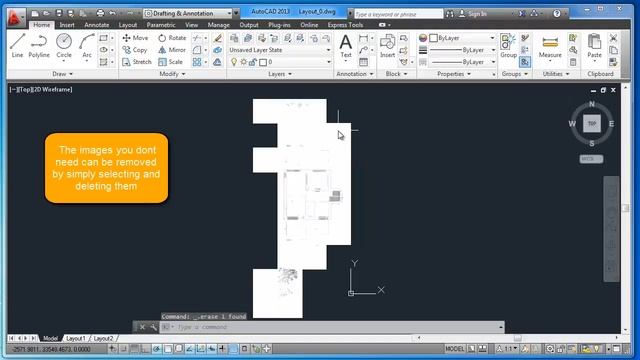
Task: Click the 1:1 annotation scale button
Action: pos(507,349)
